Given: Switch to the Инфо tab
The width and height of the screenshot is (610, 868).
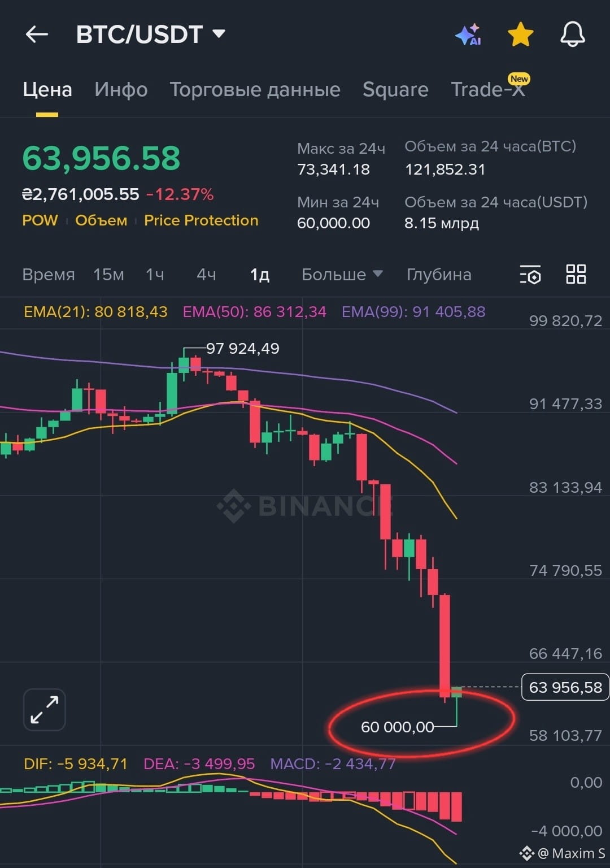Looking at the screenshot, I should pyautogui.click(x=121, y=89).
